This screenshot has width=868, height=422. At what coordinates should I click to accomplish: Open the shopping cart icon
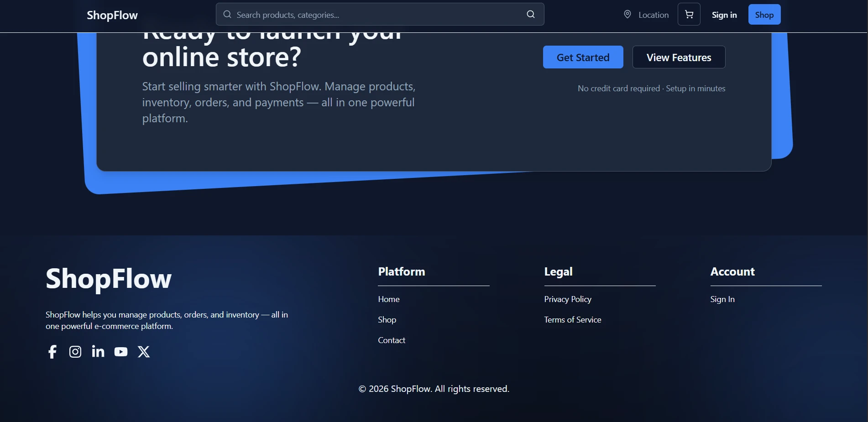point(689,15)
